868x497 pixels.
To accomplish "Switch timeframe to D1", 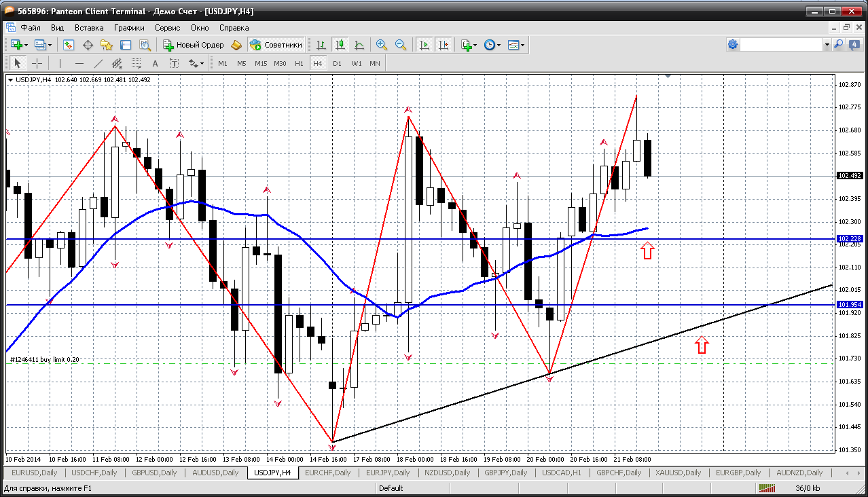I will (337, 63).
